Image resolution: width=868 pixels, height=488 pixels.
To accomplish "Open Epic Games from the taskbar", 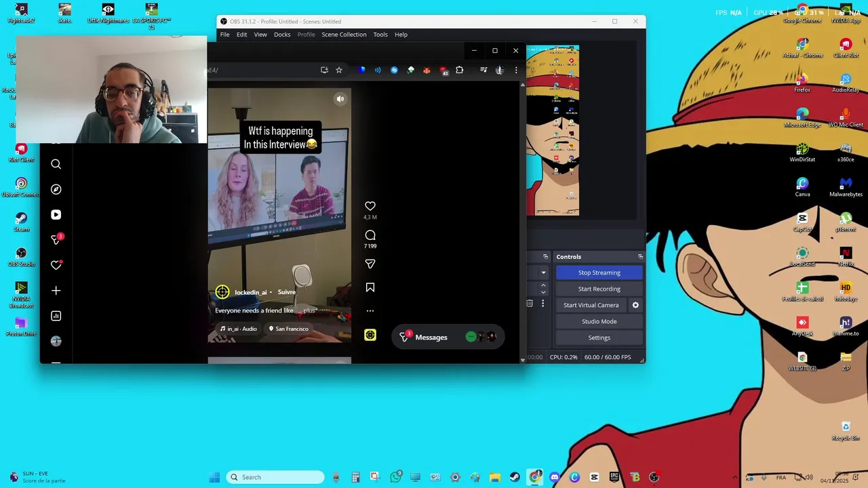I will pyautogui.click(x=614, y=477).
